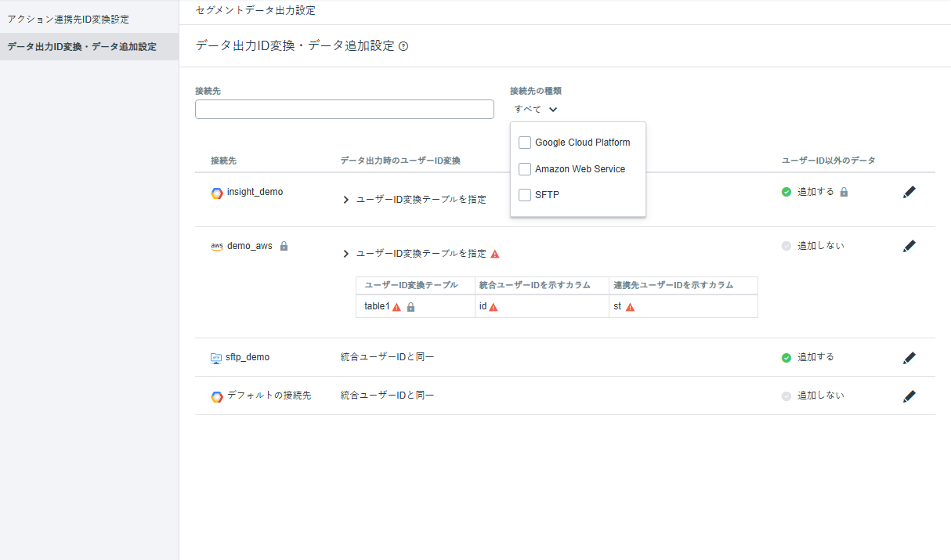The width and height of the screenshot is (951, 560).
Task: Click the 接続先の種類 filter label
Action: (536, 91)
